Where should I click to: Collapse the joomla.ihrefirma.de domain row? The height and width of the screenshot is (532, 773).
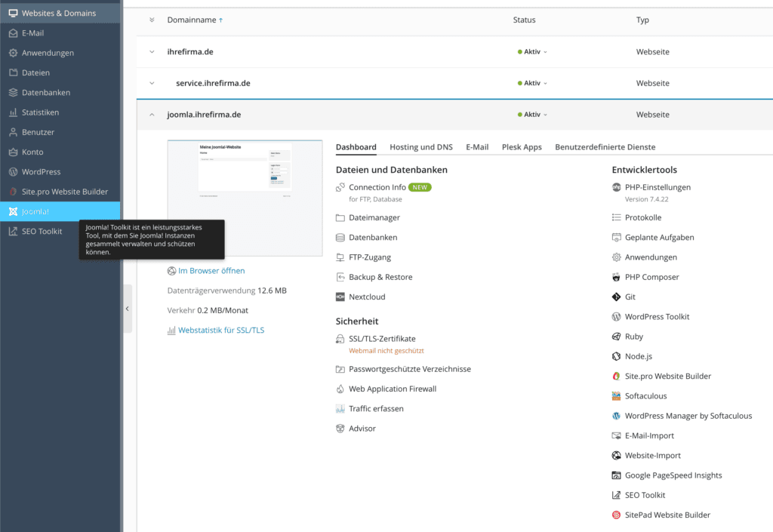coord(152,115)
